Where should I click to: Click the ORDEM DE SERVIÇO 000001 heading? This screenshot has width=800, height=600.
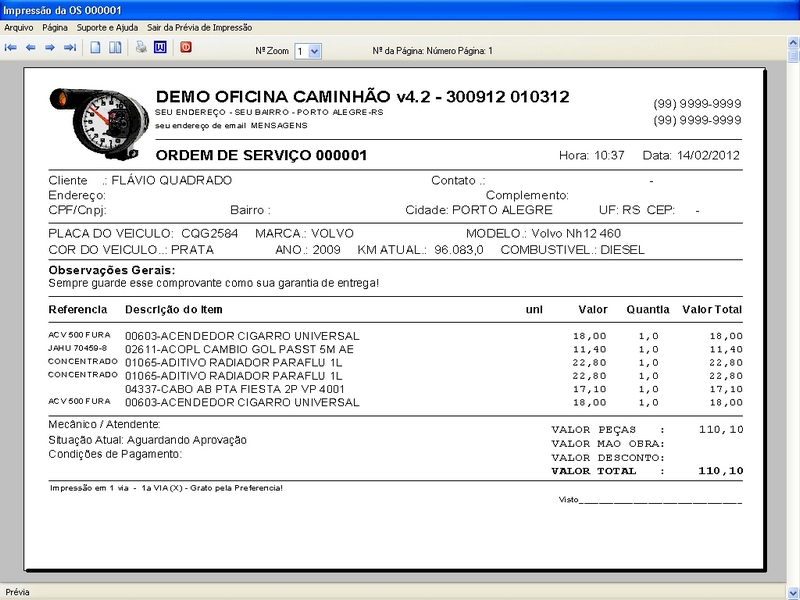click(x=261, y=156)
